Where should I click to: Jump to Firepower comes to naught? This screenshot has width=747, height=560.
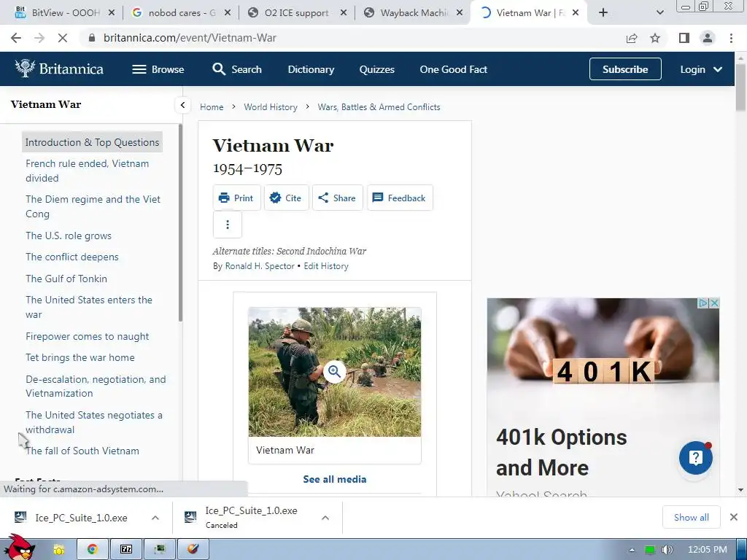(x=88, y=336)
